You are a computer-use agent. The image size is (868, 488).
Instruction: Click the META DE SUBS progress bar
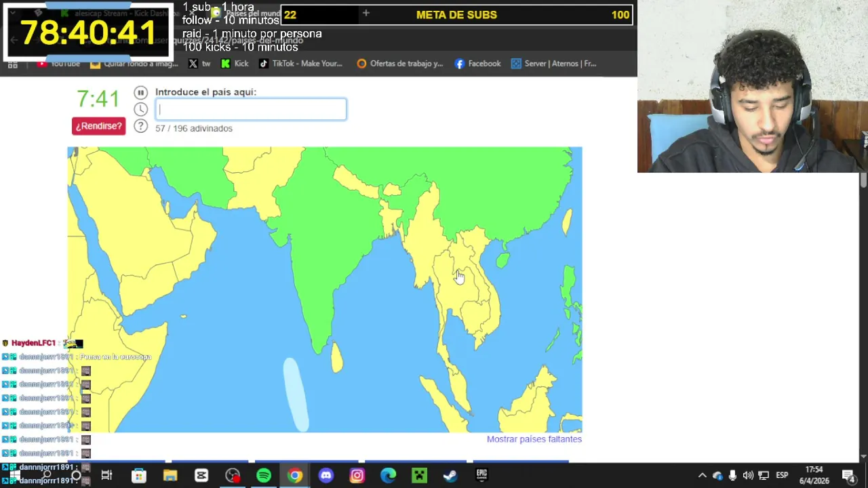456,14
